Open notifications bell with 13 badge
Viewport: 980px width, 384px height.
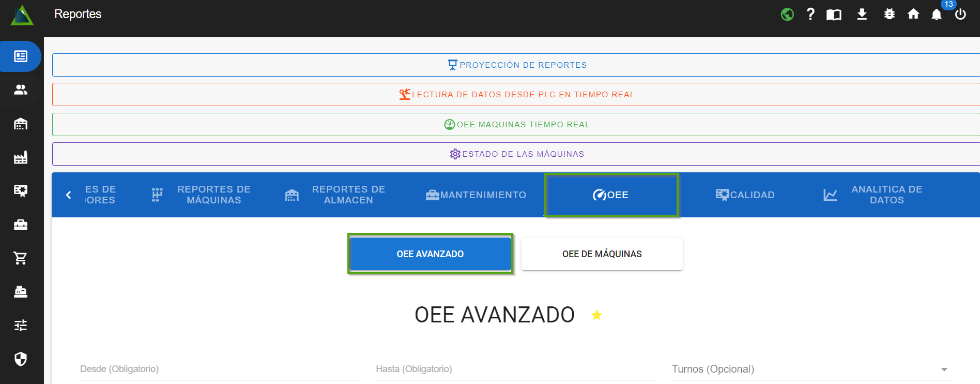tap(937, 14)
